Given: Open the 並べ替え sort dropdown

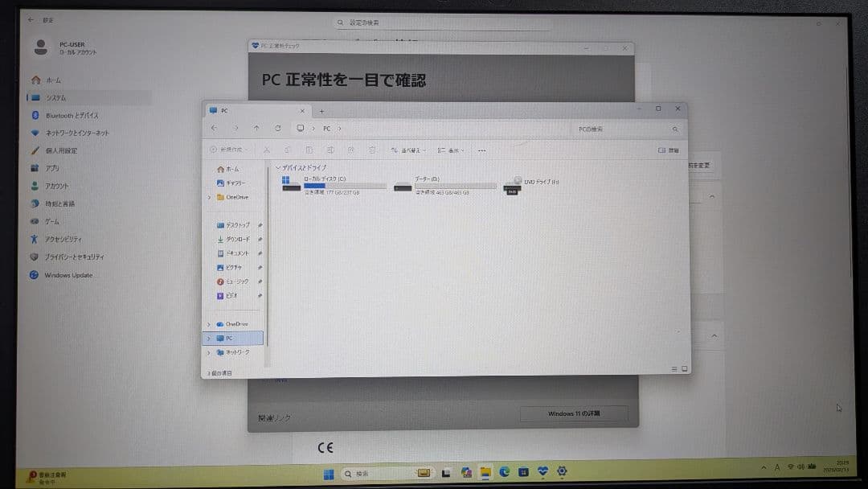Looking at the screenshot, I should click(x=409, y=150).
